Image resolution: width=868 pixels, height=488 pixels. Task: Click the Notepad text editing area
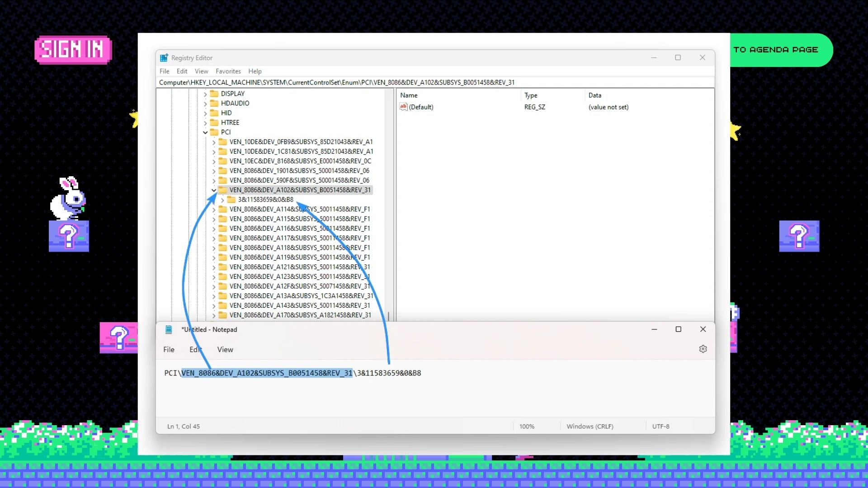[x=435, y=389]
